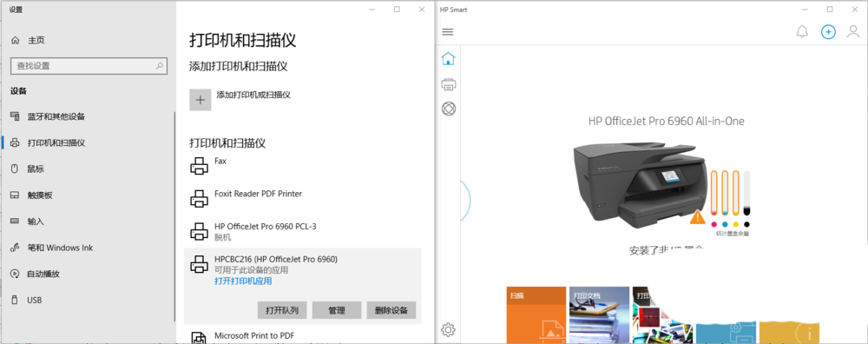Image resolution: width=868 pixels, height=344 pixels.
Task: Open the yellow info tile
Action: pyautogui.click(x=789, y=333)
